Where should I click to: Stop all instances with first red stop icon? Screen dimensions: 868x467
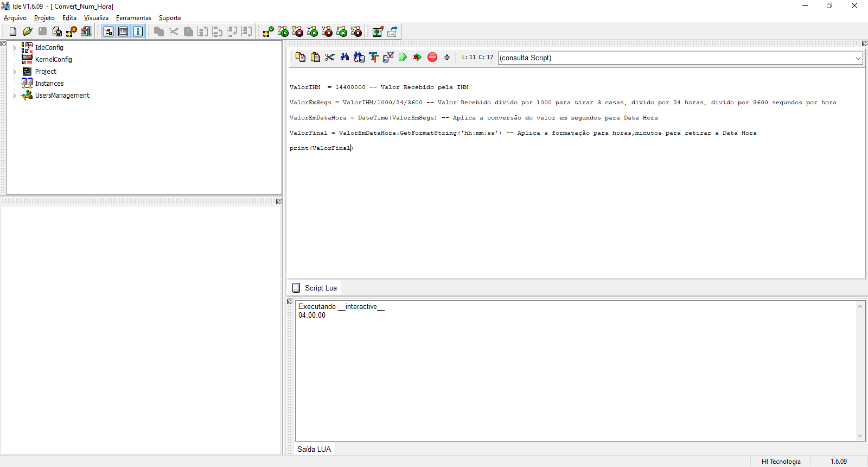click(297, 31)
